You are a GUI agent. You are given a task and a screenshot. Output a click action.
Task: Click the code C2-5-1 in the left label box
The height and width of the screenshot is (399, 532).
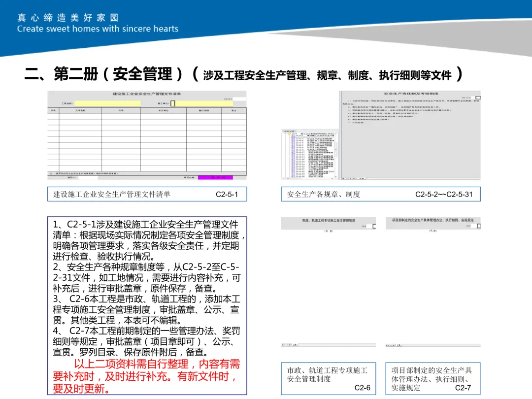tap(227, 195)
